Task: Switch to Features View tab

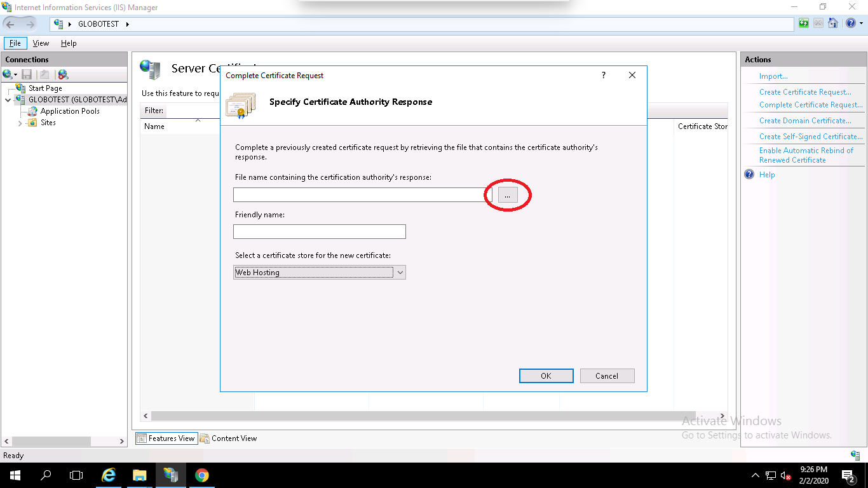Action: pyautogui.click(x=166, y=438)
